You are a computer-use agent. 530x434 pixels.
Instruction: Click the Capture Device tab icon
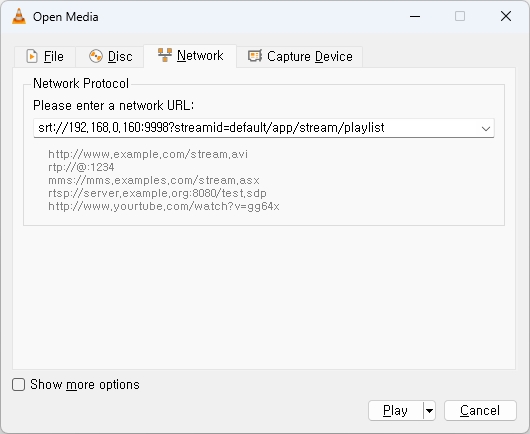tap(255, 56)
